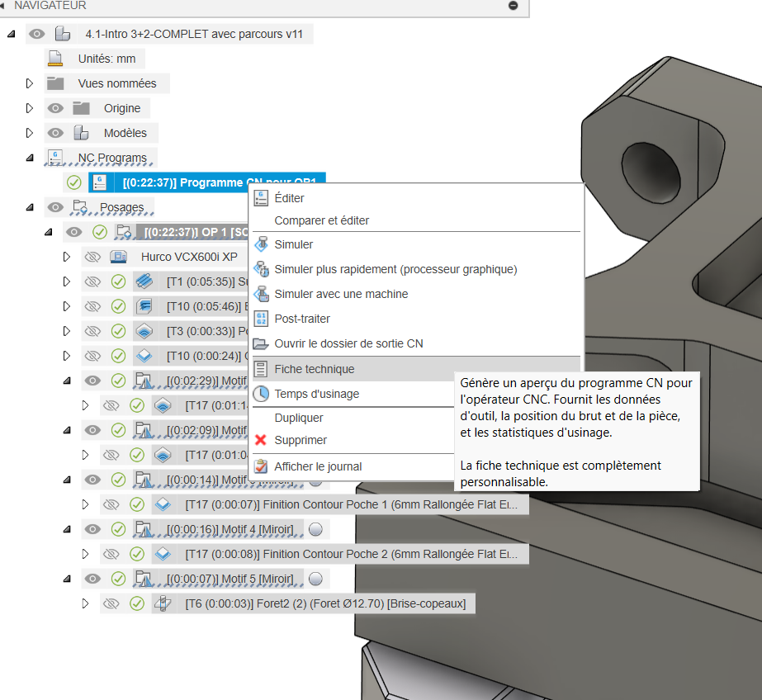Expand the Foret2 drilling operation
The image size is (762, 700).
point(85,603)
